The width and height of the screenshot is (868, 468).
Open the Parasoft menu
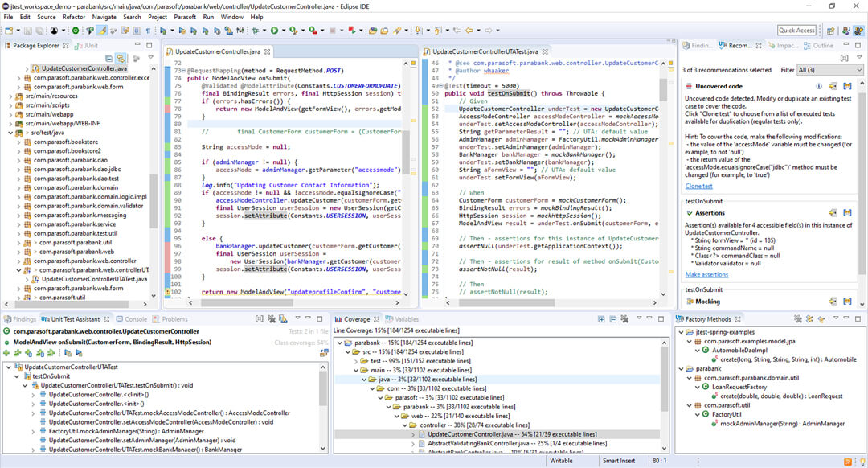(185, 17)
